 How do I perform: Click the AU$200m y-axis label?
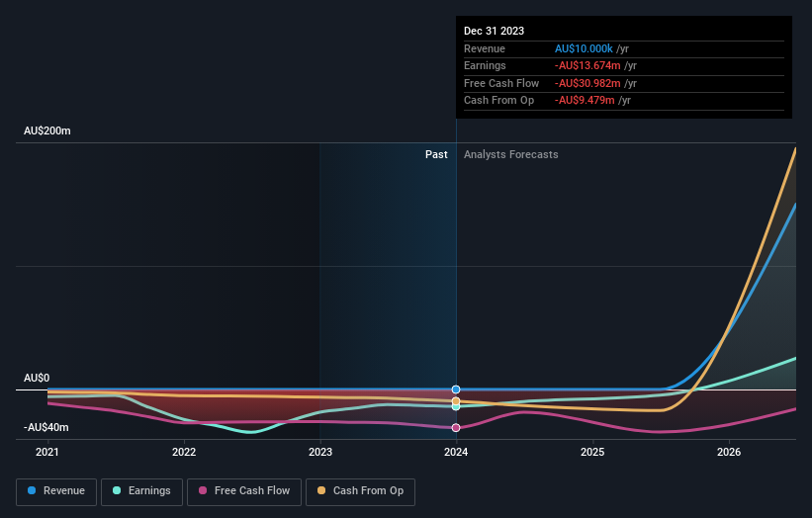point(47,130)
